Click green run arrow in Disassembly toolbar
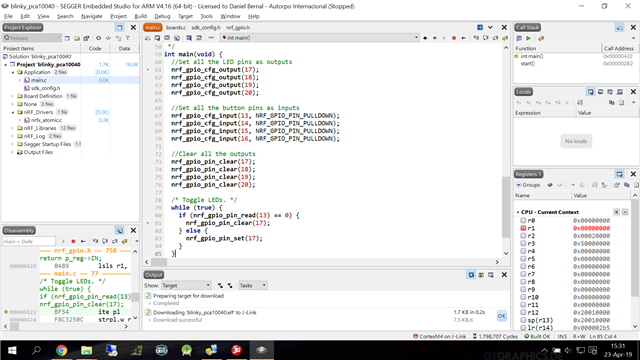Screen dimensions: 640x360 click(x=63, y=241)
